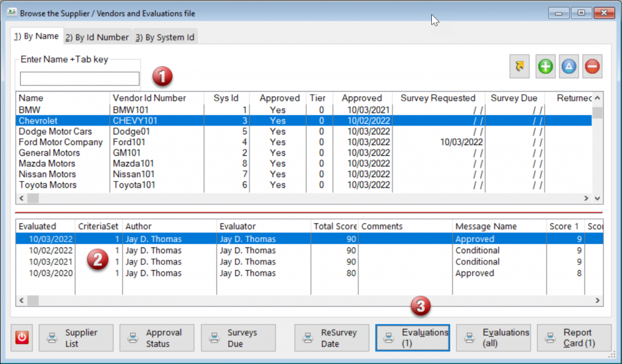This screenshot has width=622, height=364.
Task: Select the 10/03/2020 evaluation row
Action: click(x=309, y=273)
